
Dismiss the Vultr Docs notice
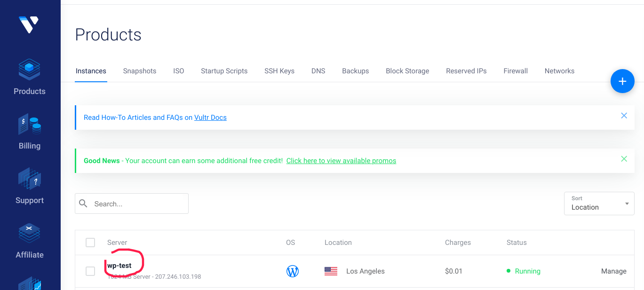(x=624, y=116)
